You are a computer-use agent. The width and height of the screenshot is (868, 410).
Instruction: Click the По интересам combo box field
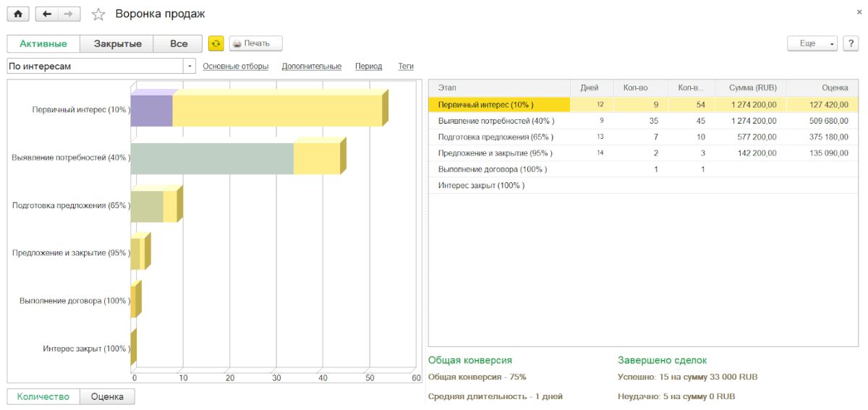(x=94, y=67)
